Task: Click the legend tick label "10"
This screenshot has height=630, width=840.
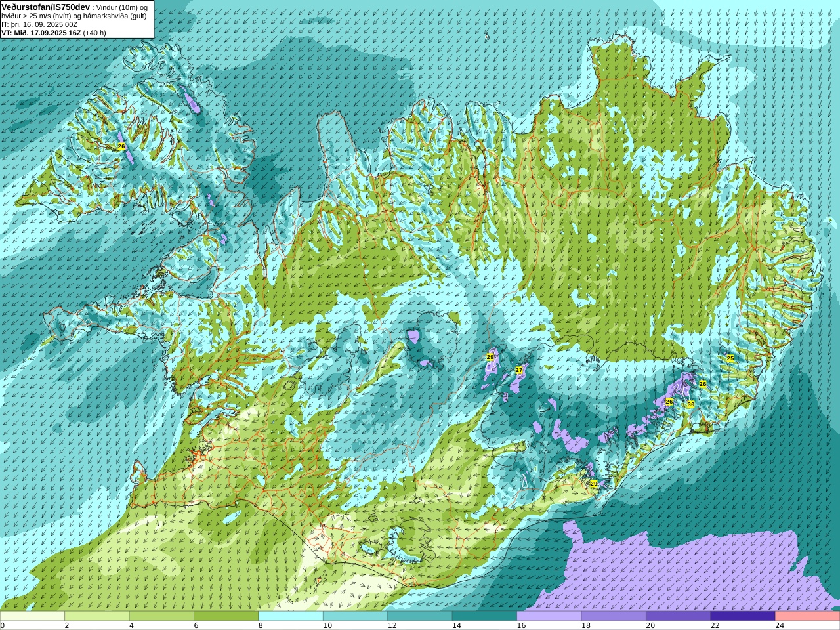Action: click(327, 625)
